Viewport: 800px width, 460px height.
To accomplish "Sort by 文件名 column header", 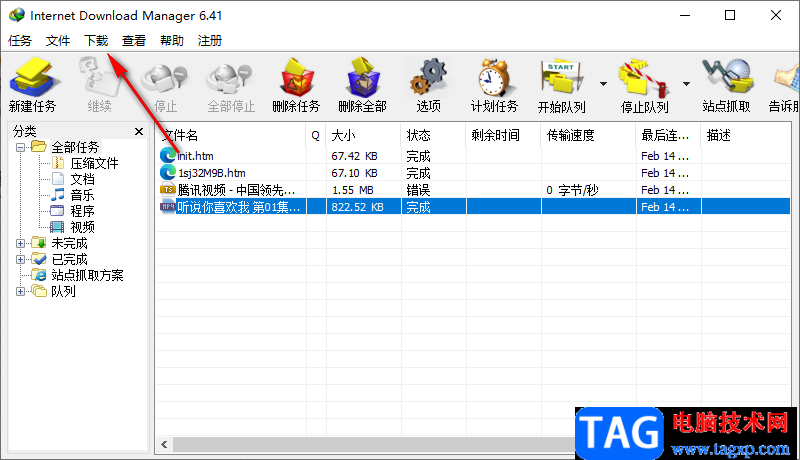I will point(231,136).
